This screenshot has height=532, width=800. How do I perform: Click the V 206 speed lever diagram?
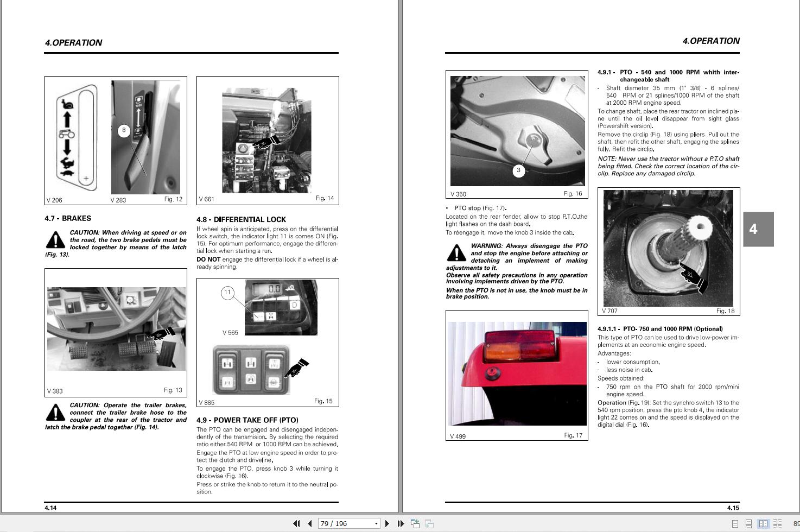[x=77, y=138]
